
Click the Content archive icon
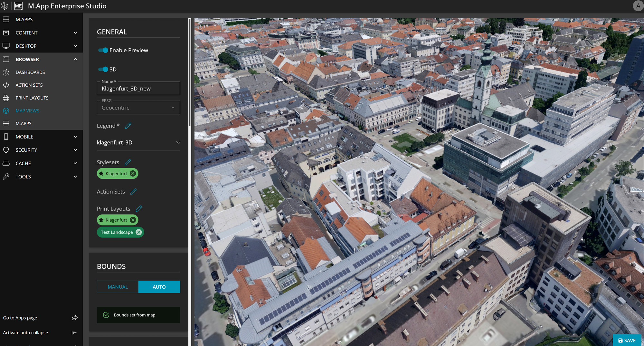tap(6, 33)
